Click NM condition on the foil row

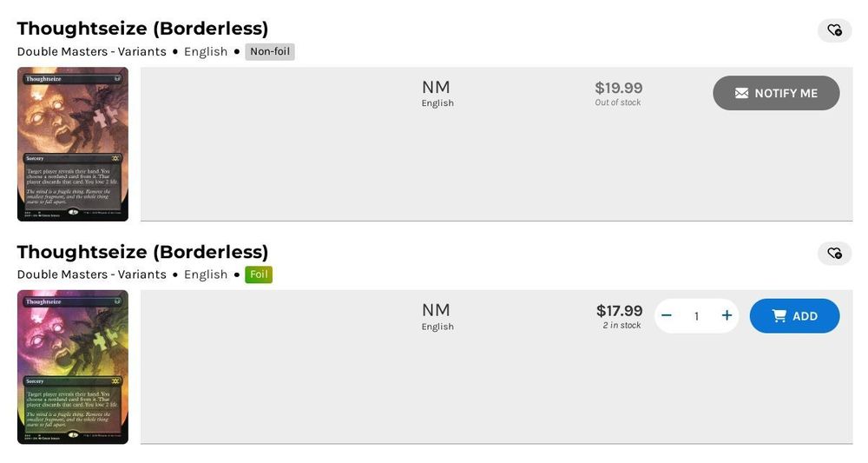tap(436, 311)
